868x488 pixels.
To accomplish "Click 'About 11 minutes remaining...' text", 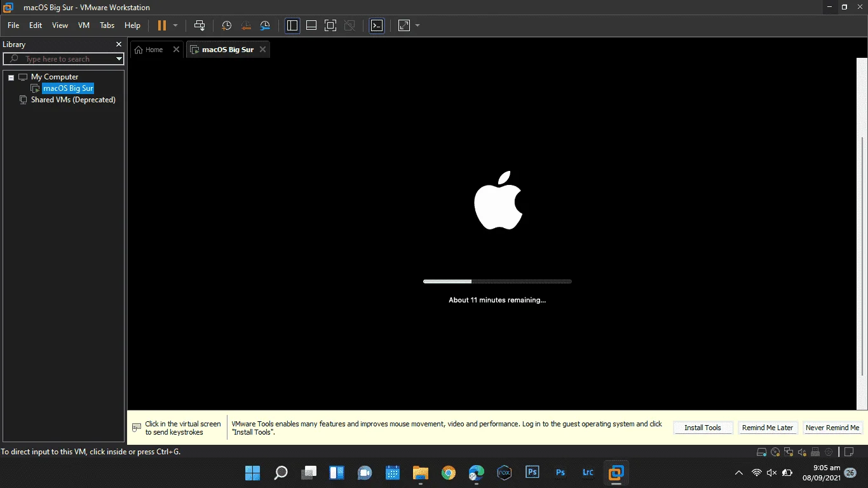I will [x=498, y=300].
